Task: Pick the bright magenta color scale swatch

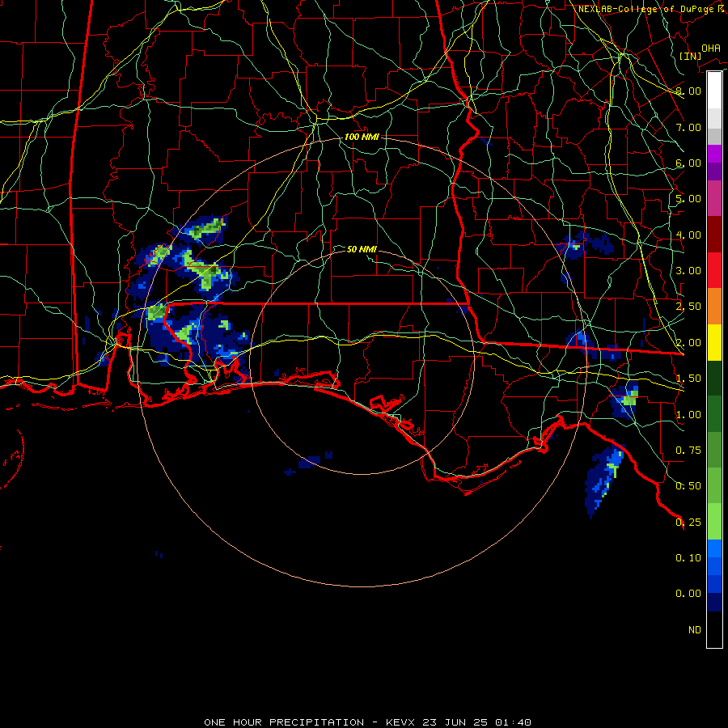Action: tap(714, 154)
